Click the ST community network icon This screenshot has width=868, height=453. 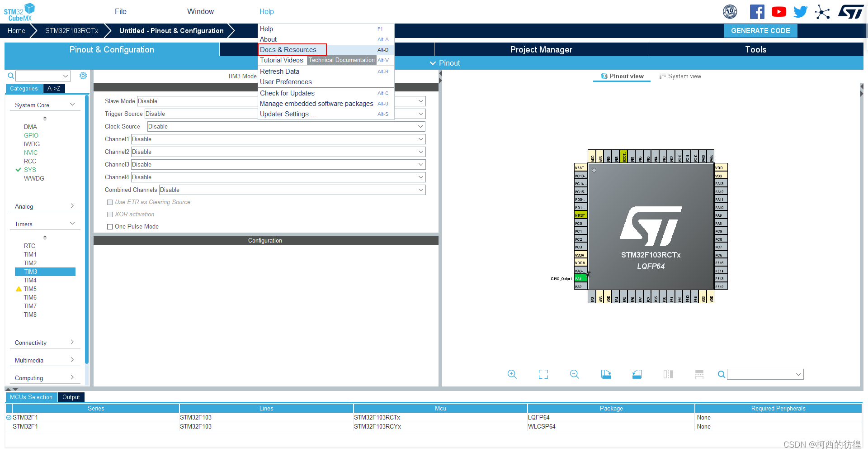click(x=822, y=12)
